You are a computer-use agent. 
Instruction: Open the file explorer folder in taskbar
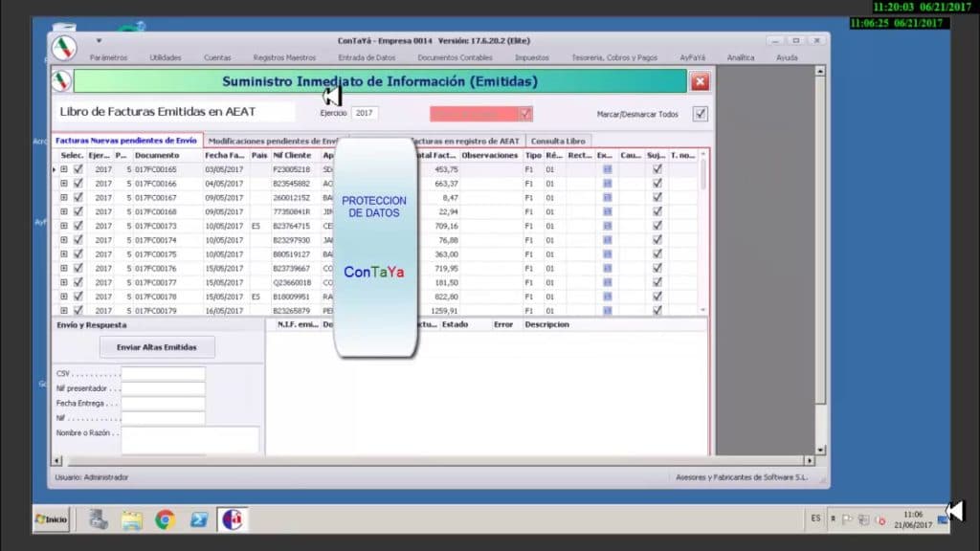132,519
